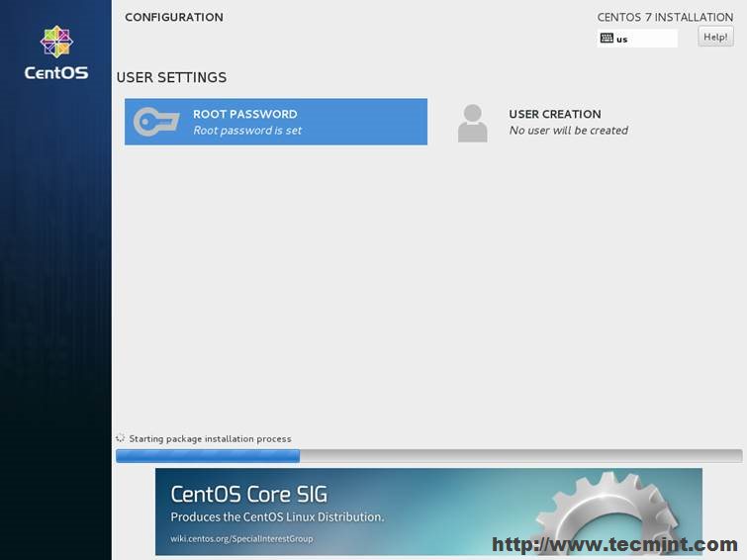This screenshot has height=560, width=747.
Task: Click the 'Root password is set' text
Action: click(247, 131)
